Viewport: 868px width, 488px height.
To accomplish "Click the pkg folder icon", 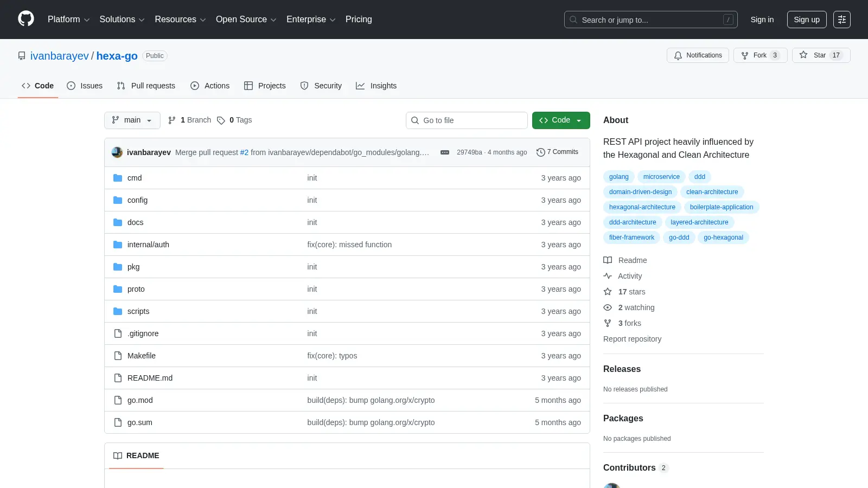I will (118, 267).
